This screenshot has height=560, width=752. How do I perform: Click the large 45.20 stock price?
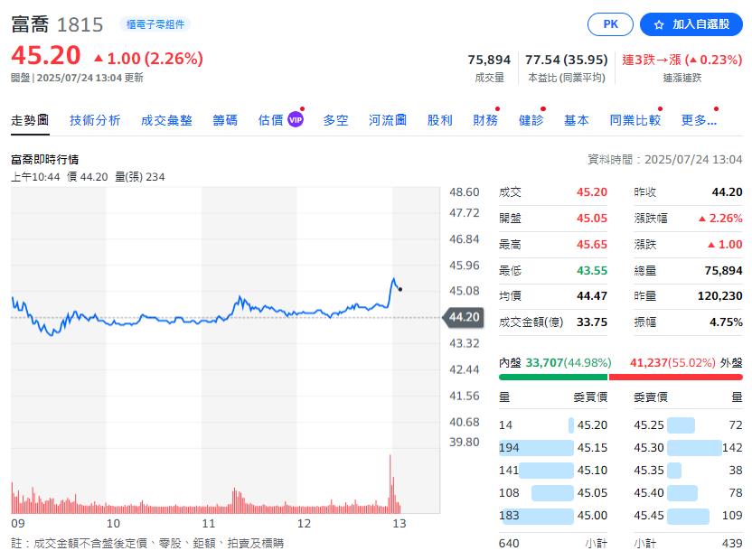pos(46,56)
